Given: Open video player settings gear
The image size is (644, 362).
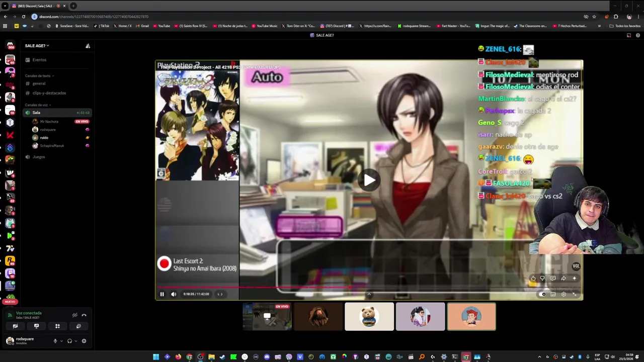Looking at the screenshot, I should [x=563, y=294].
